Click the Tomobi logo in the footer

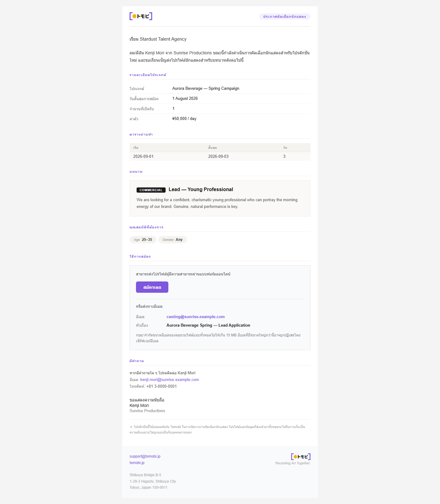[x=301, y=457]
